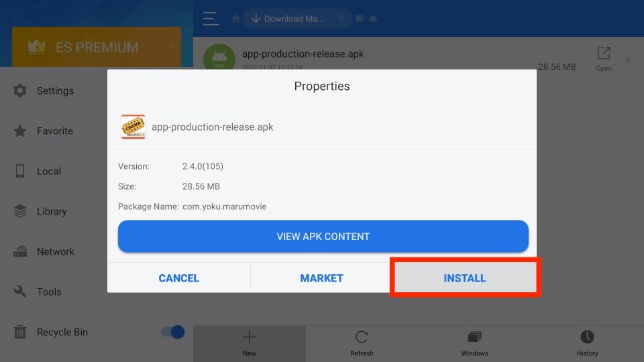Open Library in sidebar

[52, 211]
